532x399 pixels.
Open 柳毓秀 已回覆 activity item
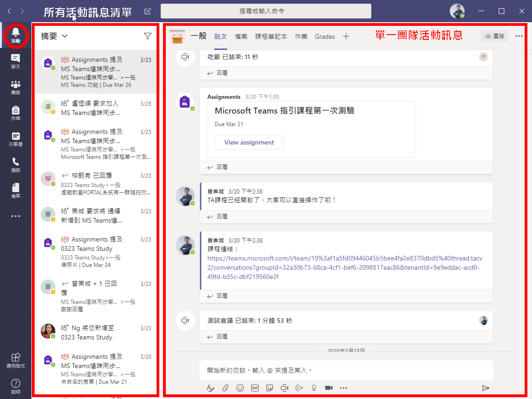[96, 183]
